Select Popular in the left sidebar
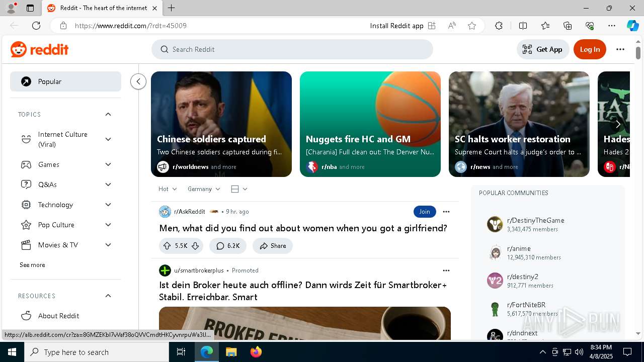 pos(65,81)
